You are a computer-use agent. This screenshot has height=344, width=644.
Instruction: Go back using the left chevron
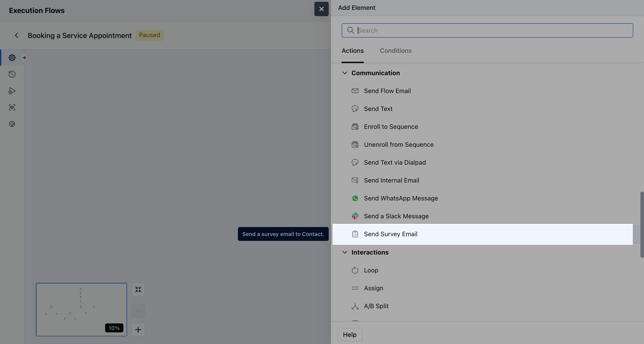point(17,36)
